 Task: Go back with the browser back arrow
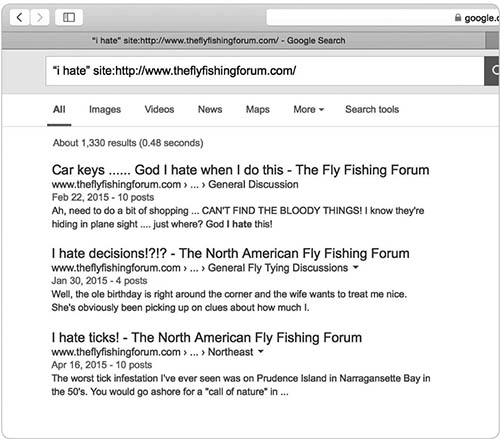click(20, 17)
